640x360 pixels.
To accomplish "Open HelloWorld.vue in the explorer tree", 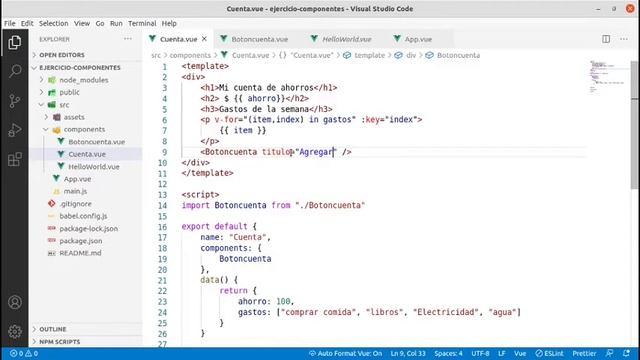I will pos(93,167).
